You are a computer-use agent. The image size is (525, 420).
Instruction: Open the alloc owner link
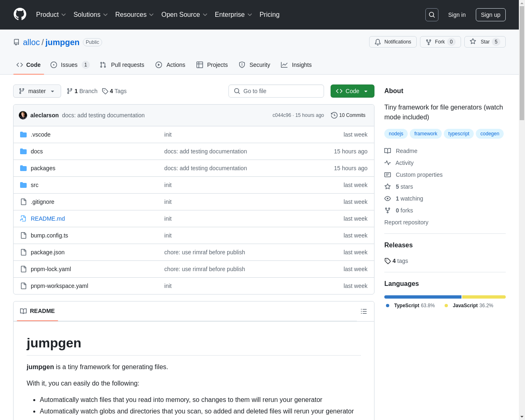coord(31,42)
